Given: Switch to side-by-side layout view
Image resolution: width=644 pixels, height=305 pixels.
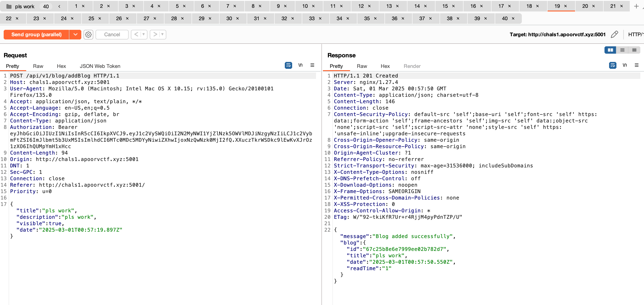Looking at the screenshot, I should (610, 50).
